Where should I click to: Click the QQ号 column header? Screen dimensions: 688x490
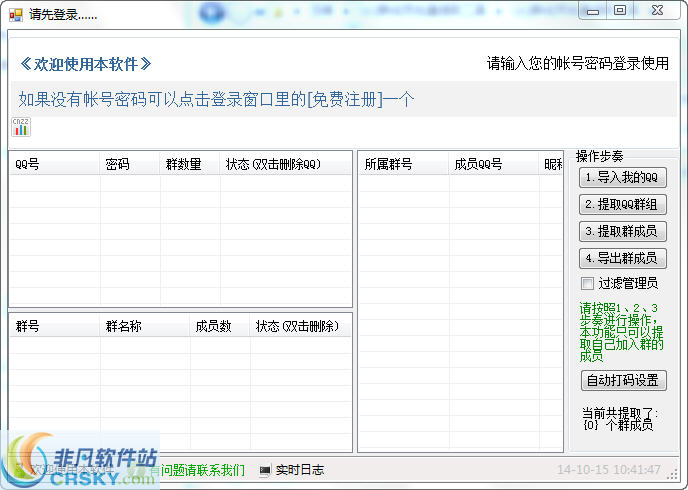coord(54,164)
